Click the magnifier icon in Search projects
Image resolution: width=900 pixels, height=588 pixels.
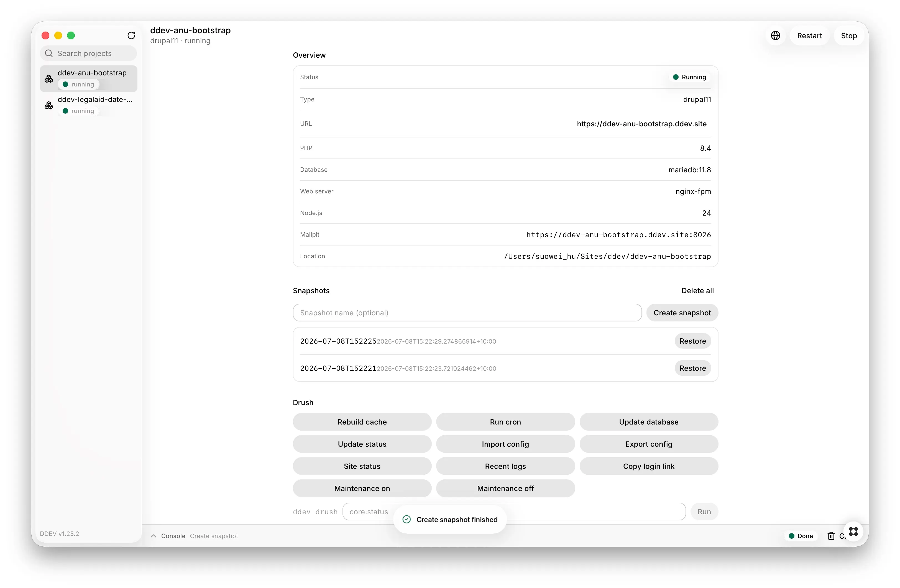(49, 53)
